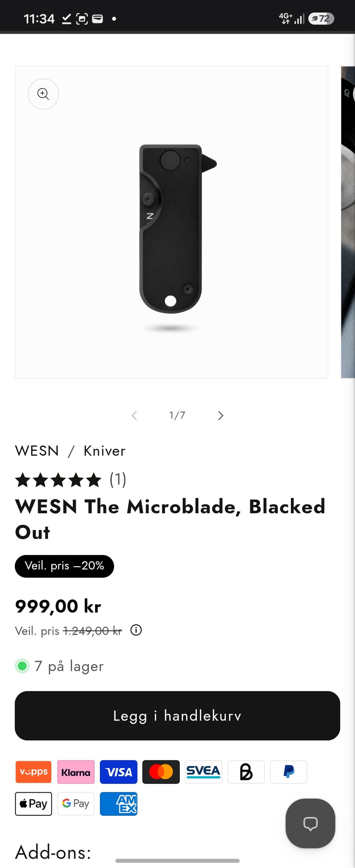Tap the Google Pay logo

76,804
